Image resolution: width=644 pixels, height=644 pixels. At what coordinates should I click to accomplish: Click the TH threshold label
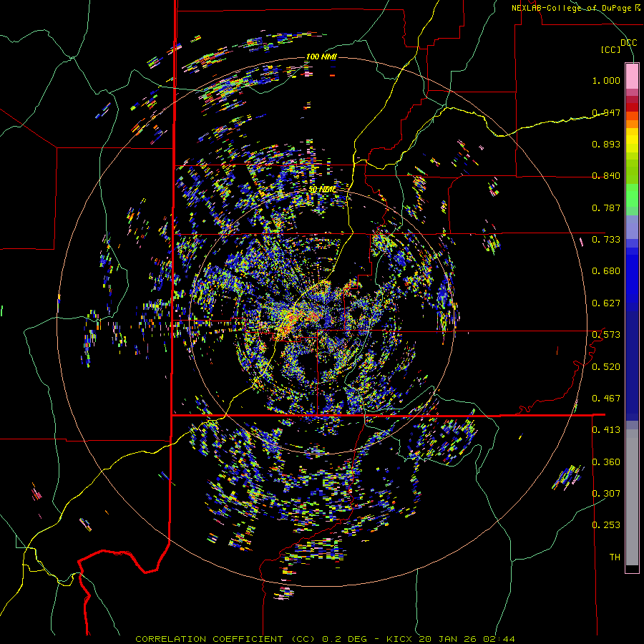(x=615, y=557)
